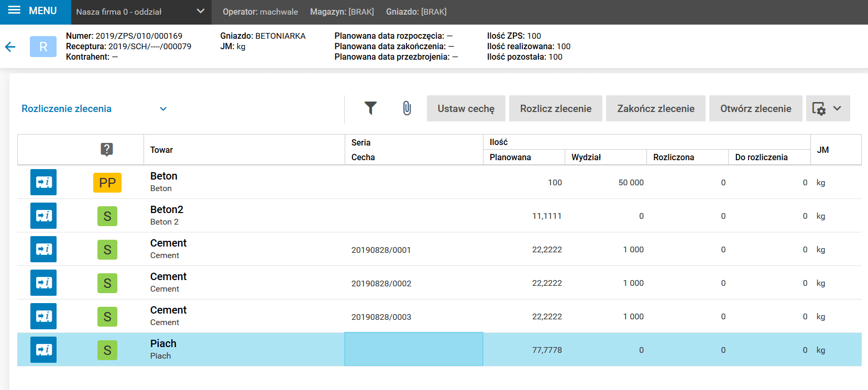Click the 'Otwórz zlecenie' button
Image resolution: width=868 pixels, height=390 pixels.
pos(755,108)
